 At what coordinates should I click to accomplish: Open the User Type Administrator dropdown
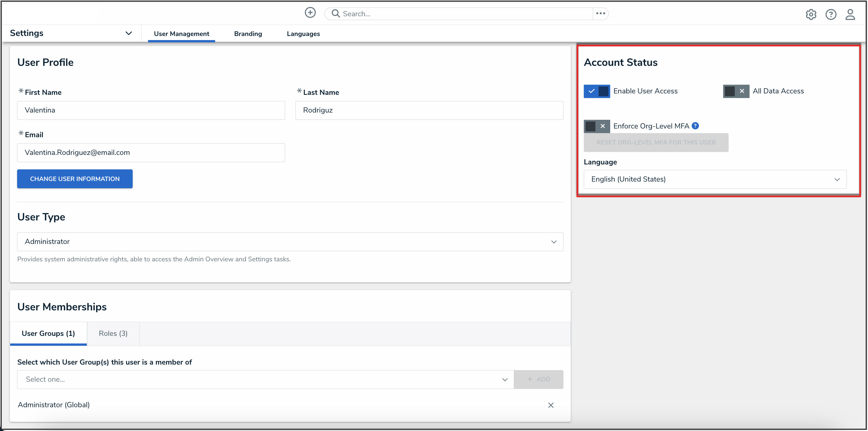pyautogui.click(x=290, y=242)
